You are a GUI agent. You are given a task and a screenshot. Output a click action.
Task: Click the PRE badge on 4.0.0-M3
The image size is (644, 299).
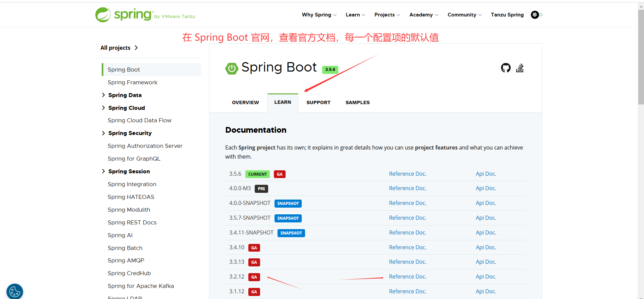pos(261,189)
